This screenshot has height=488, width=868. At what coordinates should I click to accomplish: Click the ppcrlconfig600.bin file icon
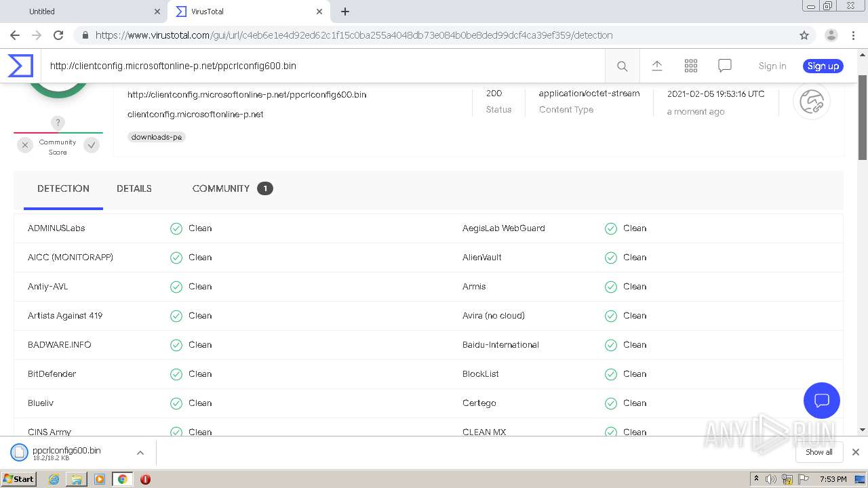click(x=20, y=452)
